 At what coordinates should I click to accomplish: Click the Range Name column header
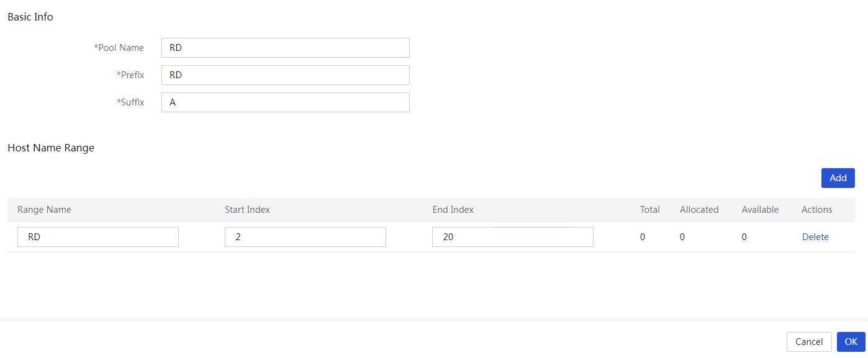[44, 210]
